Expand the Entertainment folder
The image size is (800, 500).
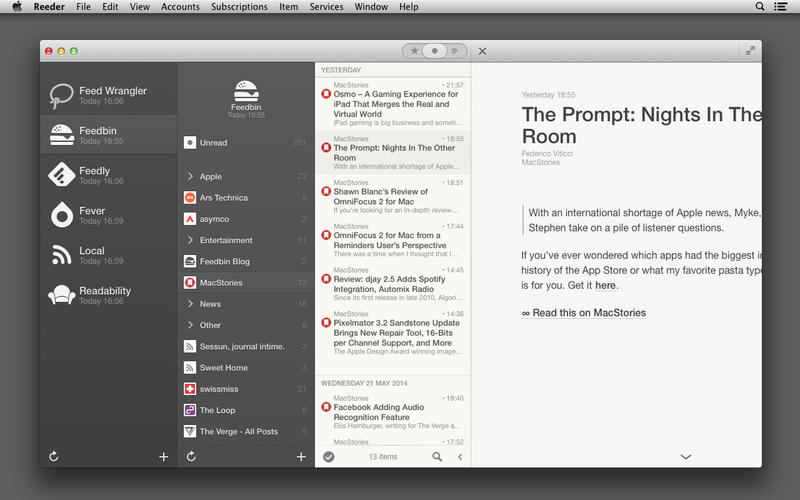(x=190, y=240)
